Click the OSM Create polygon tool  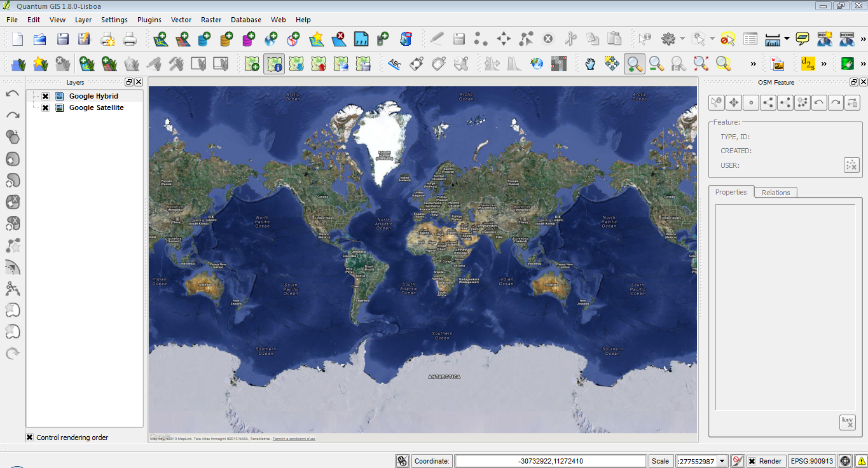[785, 102]
